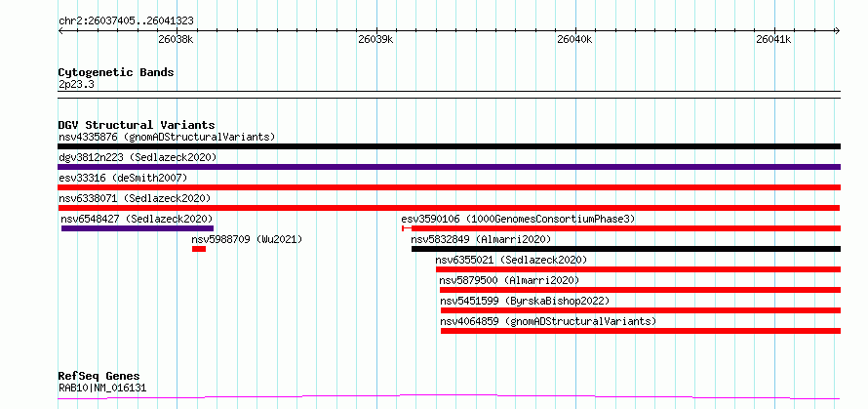Open nsv6355021 (Sedlazeck2020) variant label
The height and width of the screenshot is (409, 868).
tap(511, 260)
